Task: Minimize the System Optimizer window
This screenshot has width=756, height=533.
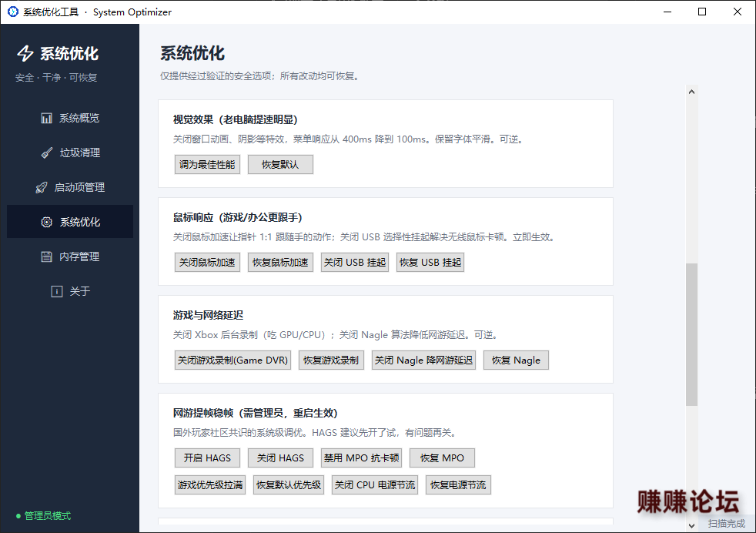Action: pyautogui.click(x=667, y=12)
